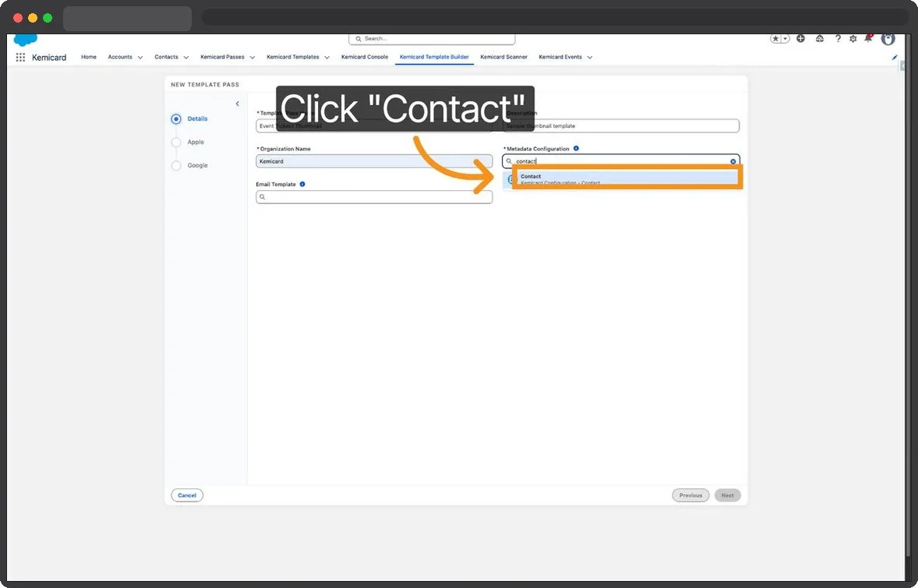Click the Salesforce cloud logo

pyautogui.click(x=25, y=40)
